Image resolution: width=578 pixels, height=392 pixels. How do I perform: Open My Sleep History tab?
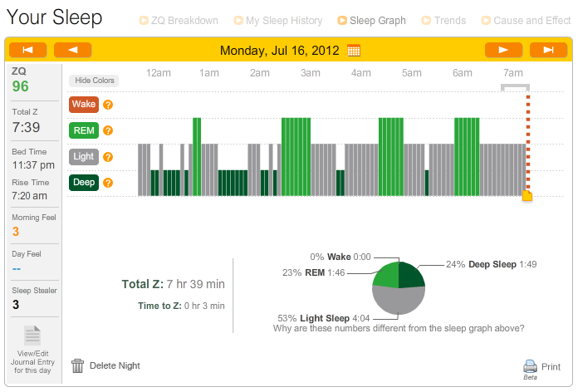[x=279, y=20]
